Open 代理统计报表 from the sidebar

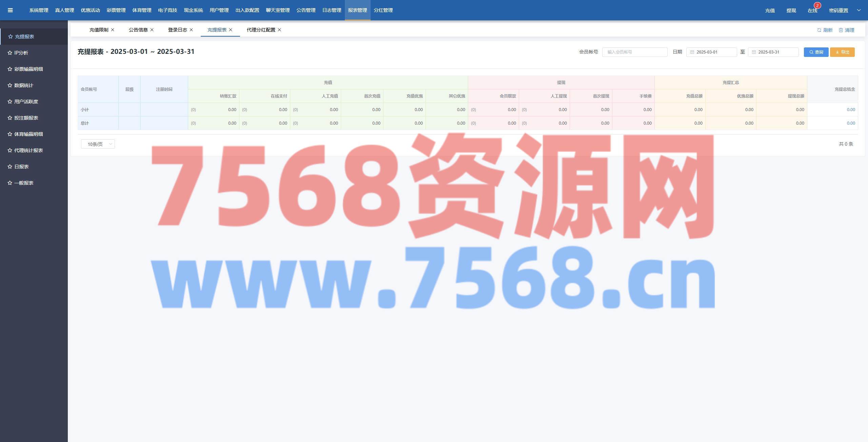tap(28, 150)
